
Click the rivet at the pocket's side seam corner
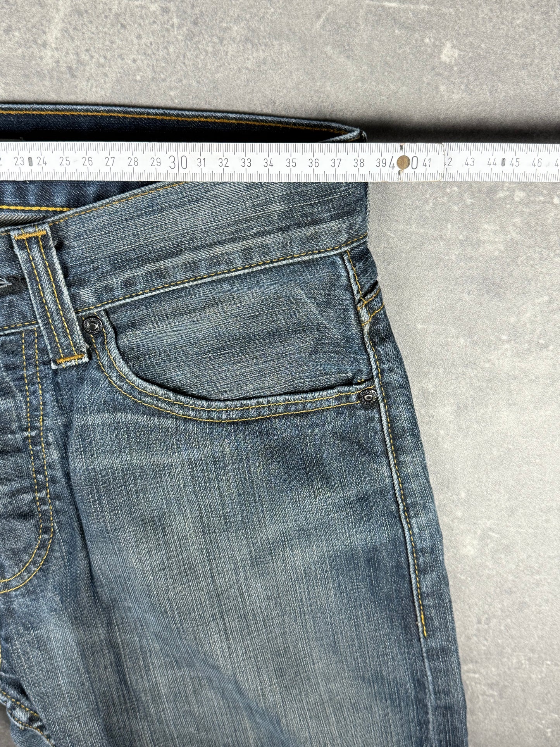coord(368,397)
